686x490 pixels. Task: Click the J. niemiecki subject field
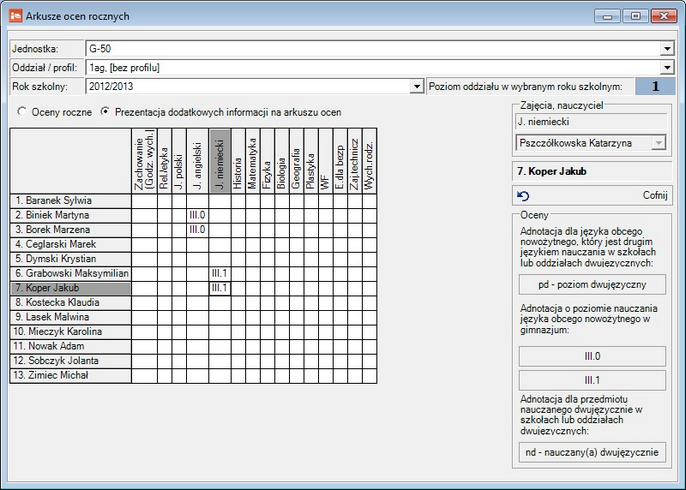coord(591,122)
